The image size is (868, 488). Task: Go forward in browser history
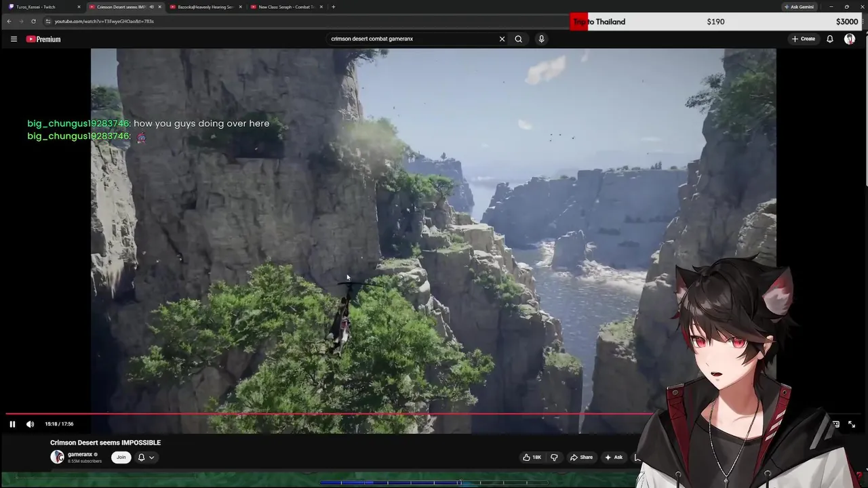tap(20, 21)
